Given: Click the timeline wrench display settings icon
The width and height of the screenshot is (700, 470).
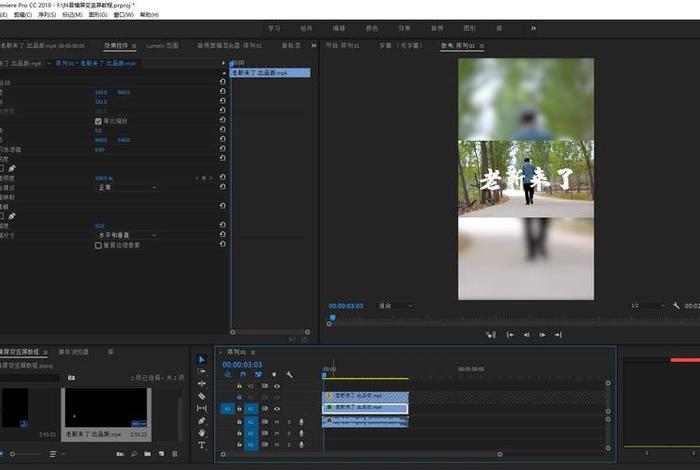Looking at the screenshot, I should point(289,374).
